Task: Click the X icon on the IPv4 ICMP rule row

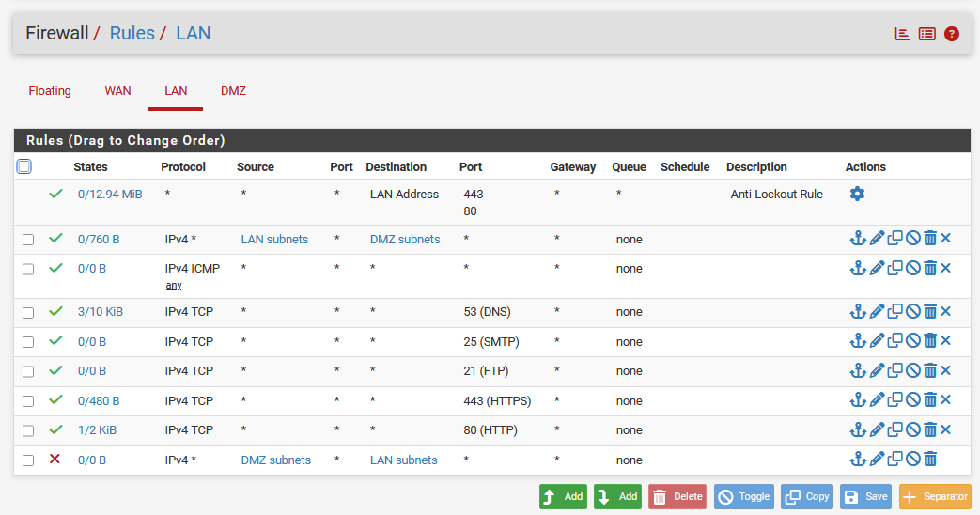Action: pyautogui.click(x=945, y=268)
